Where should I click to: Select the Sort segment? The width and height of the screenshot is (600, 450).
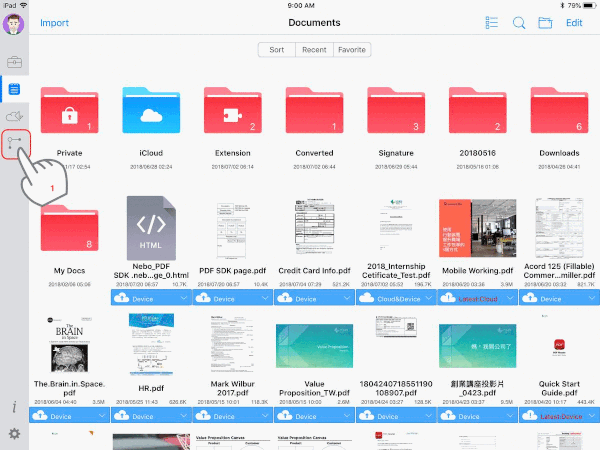click(x=277, y=50)
